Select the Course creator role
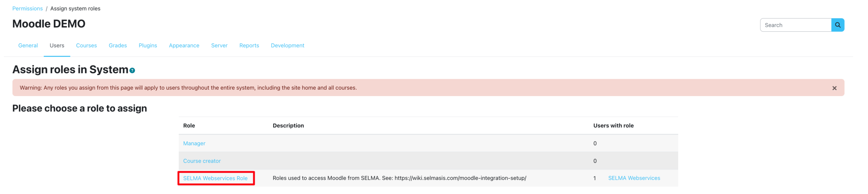 coord(202,161)
